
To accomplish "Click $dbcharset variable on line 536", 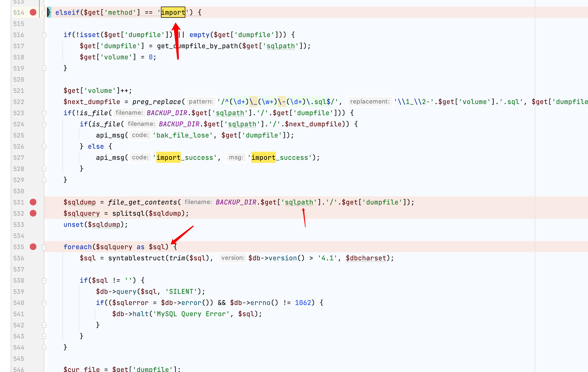I will pyautogui.click(x=366, y=258).
